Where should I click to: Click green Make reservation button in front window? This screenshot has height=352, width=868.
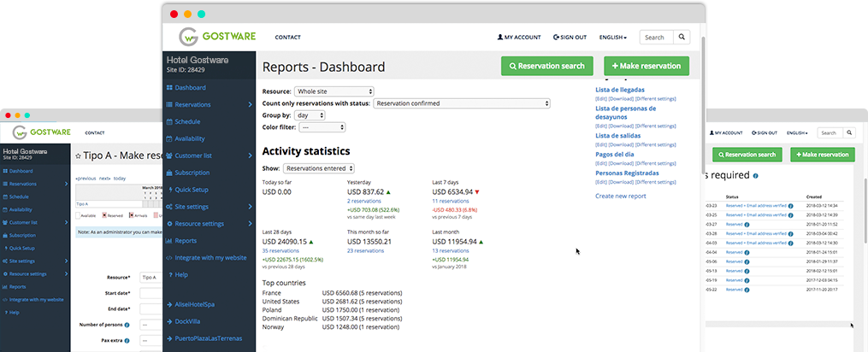pos(647,66)
